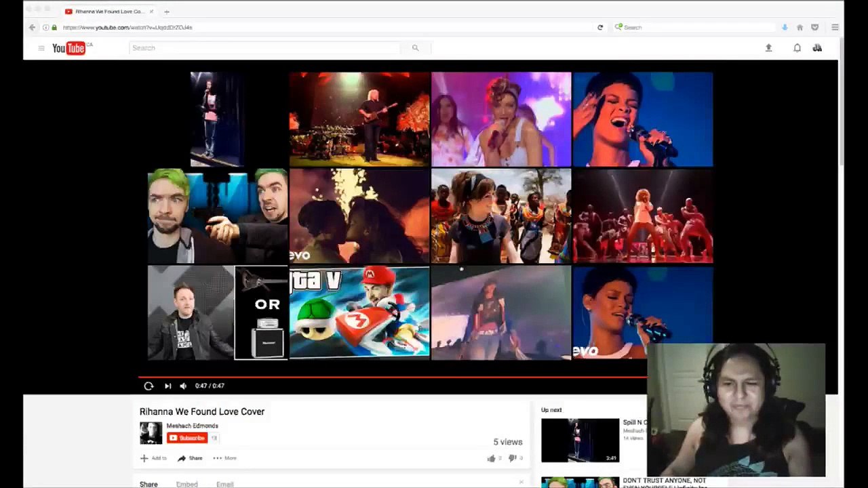The width and height of the screenshot is (868, 488).
Task: Open the green-haired man thumbnail
Action: coord(218,216)
